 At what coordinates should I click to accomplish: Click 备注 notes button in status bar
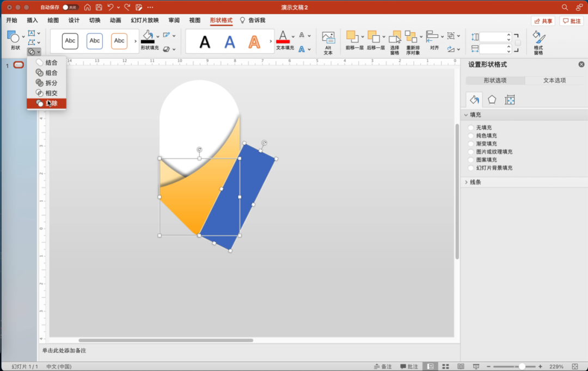point(383,366)
